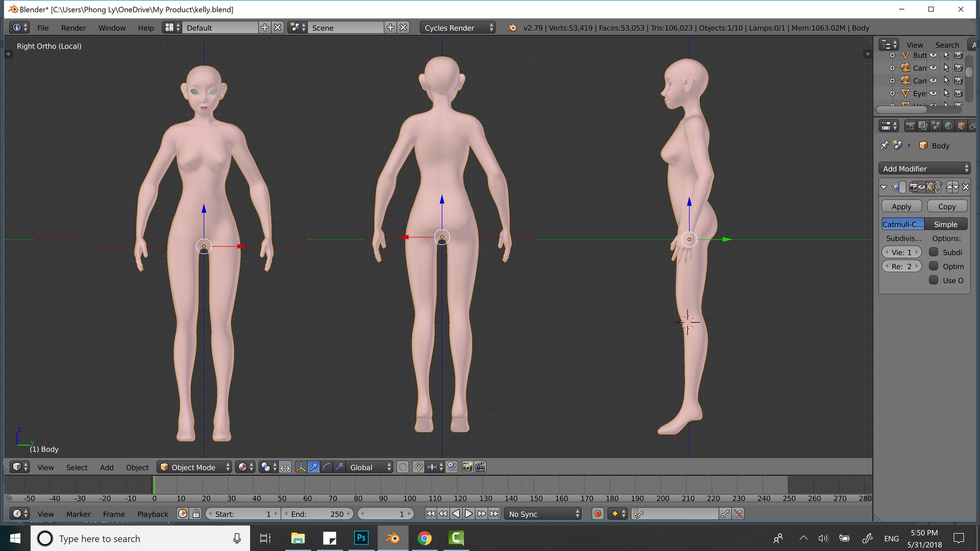This screenshot has width=980, height=551.
Task: Open the File menu
Action: coord(43,28)
